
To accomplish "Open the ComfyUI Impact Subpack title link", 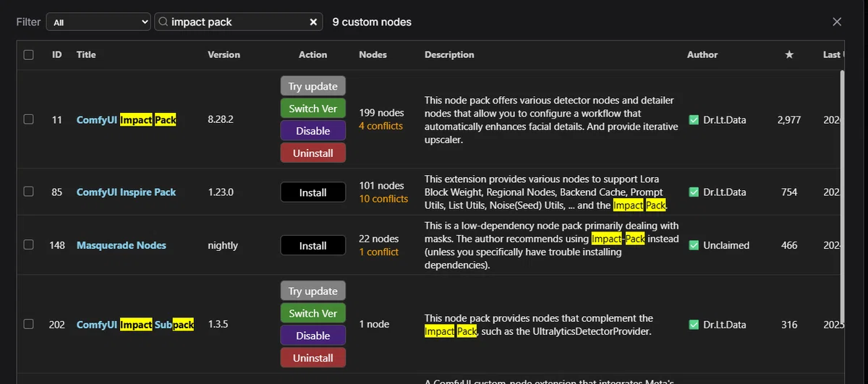I will [x=135, y=324].
